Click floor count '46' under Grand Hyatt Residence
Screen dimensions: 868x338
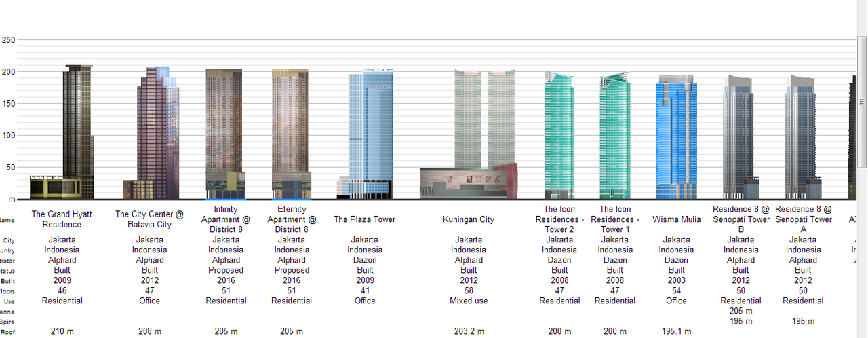coord(62,290)
